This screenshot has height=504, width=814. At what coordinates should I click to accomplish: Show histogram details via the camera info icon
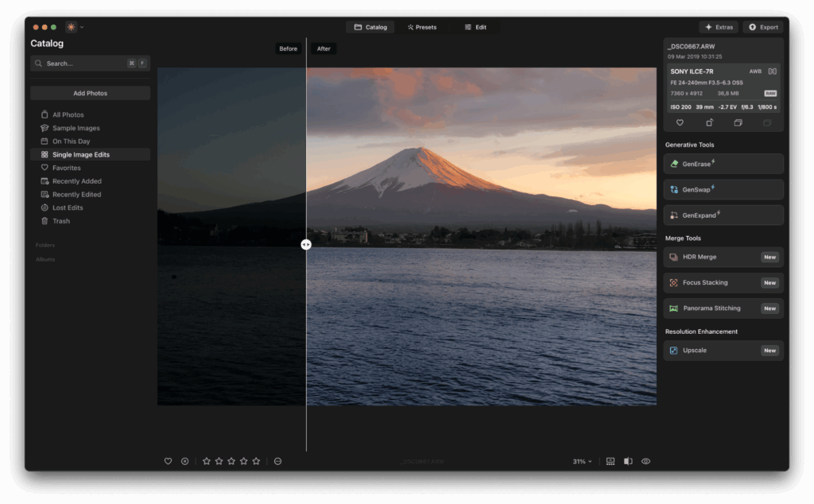pyautogui.click(x=772, y=71)
